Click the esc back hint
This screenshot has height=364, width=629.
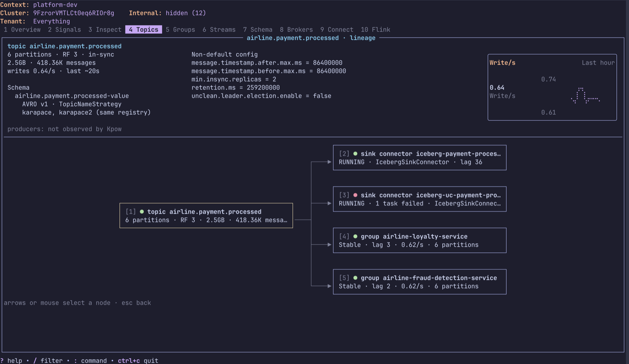click(136, 303)
